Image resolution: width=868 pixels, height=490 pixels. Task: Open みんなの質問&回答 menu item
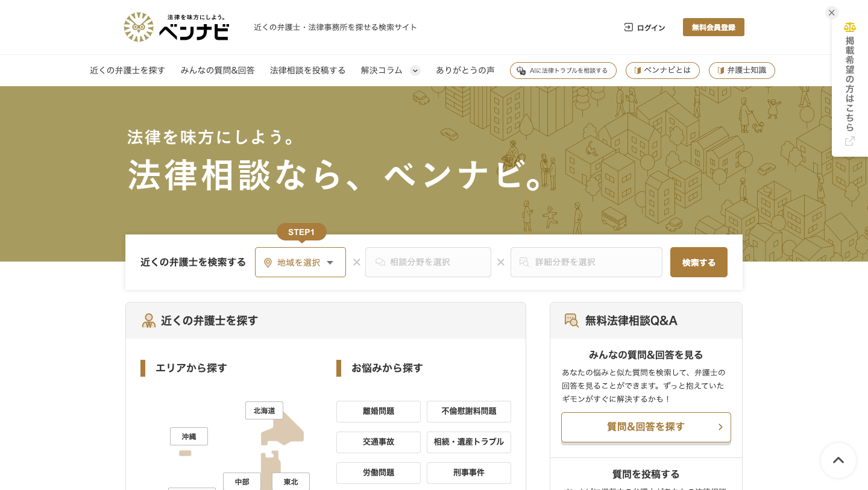pyautogui.click(x=218, y=71)
